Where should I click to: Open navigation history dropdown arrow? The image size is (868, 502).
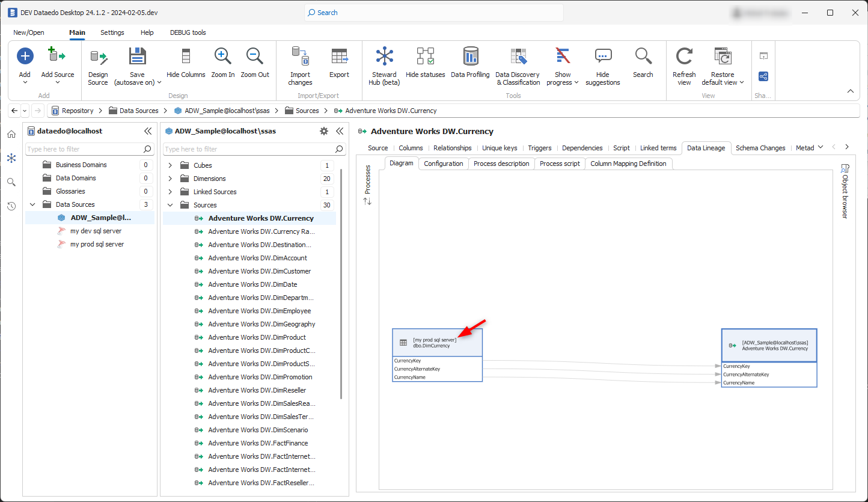click(x=25, y=111)
